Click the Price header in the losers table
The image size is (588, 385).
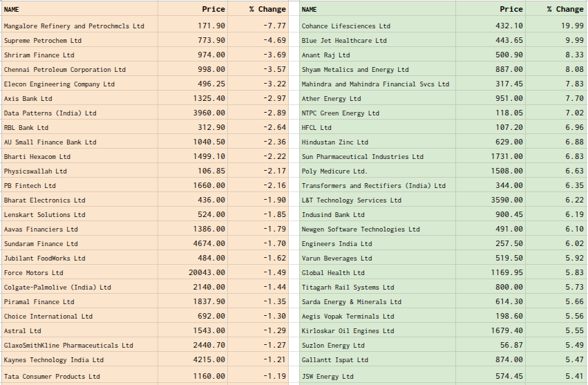point(214,9)
